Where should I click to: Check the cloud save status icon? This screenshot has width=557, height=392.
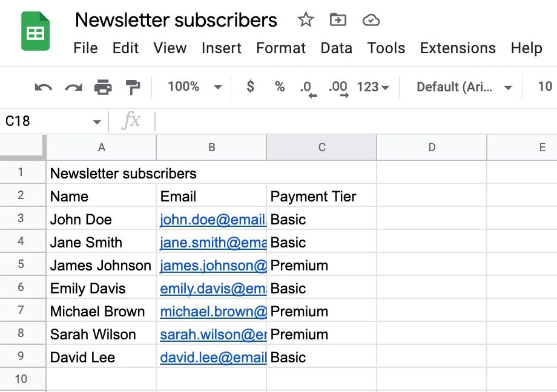(371, 20)
